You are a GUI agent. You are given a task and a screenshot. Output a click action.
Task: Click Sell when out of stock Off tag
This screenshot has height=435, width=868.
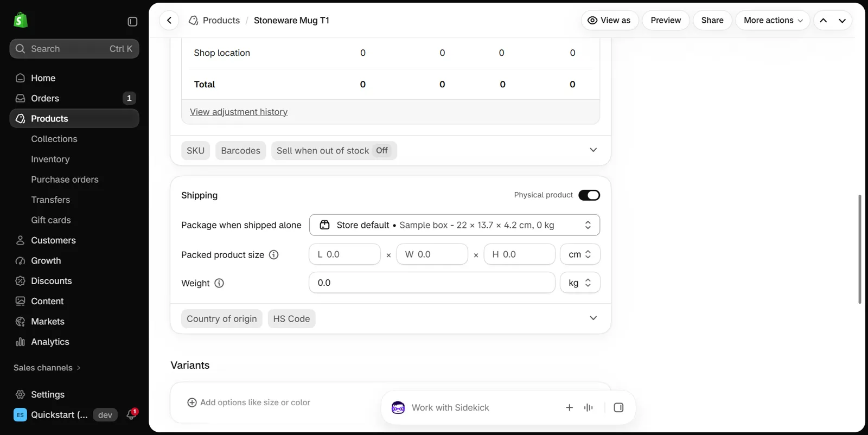click(x=334, y=151)
